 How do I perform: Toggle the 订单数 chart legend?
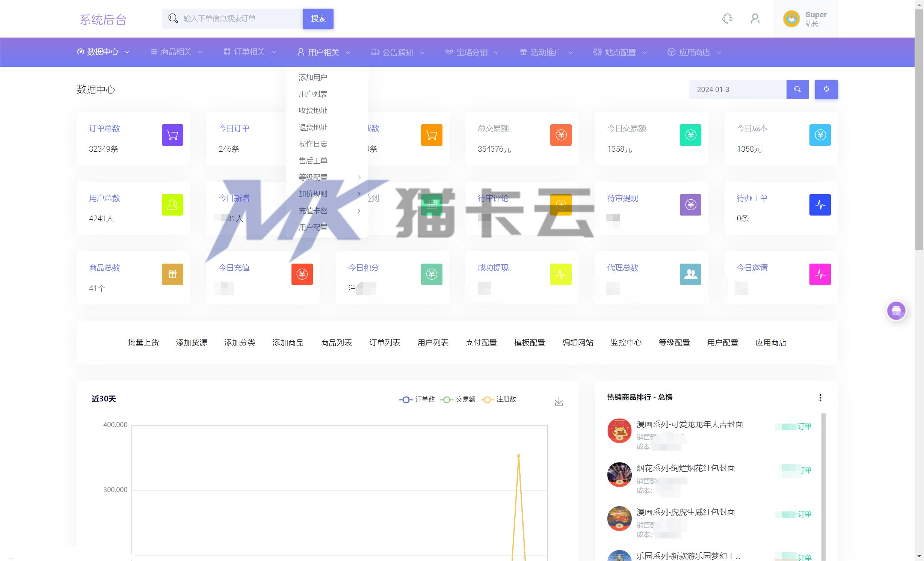coord(417,399)
